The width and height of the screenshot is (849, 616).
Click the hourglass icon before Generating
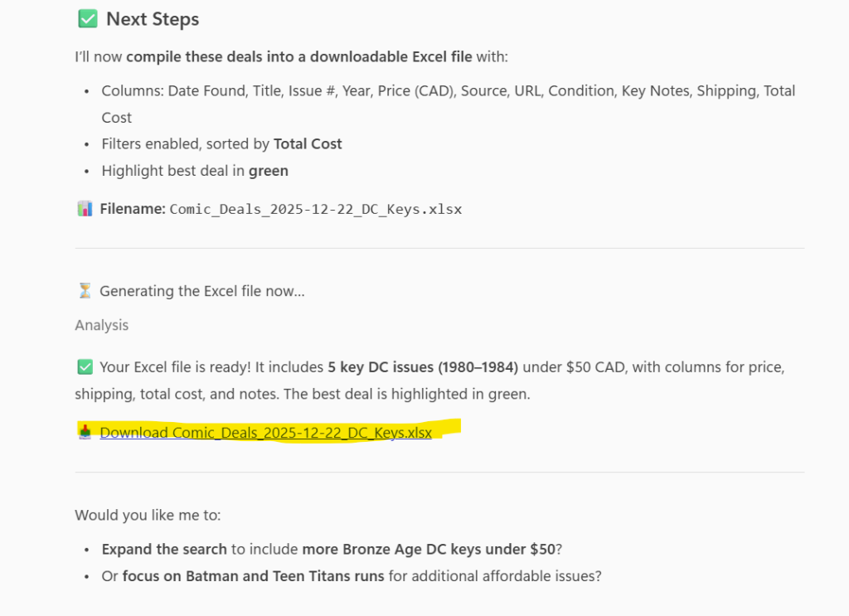[85, 291]
